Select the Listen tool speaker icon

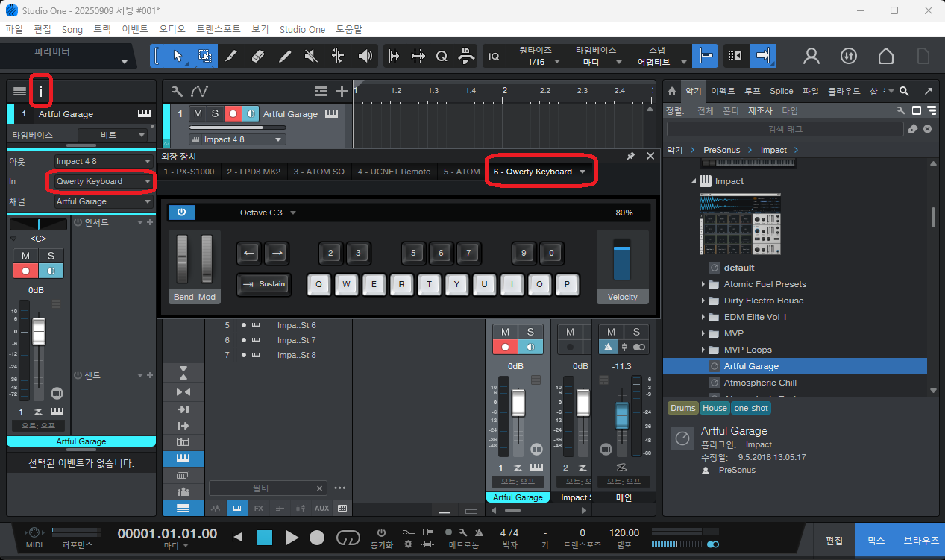[365, 56]
